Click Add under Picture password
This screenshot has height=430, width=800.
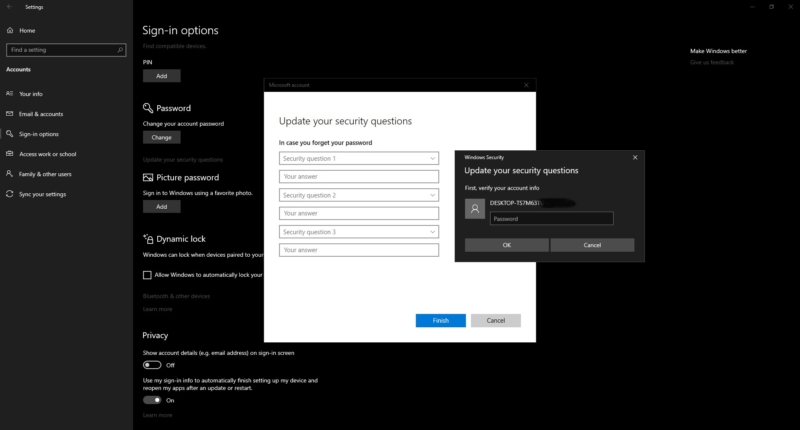coord(162,207)
